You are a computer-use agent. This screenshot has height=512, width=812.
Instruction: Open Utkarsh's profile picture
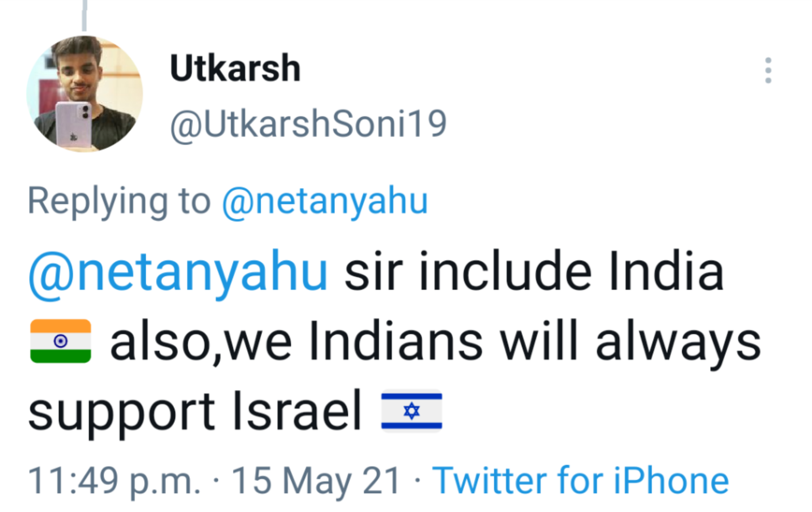click(x=84, y=94)
